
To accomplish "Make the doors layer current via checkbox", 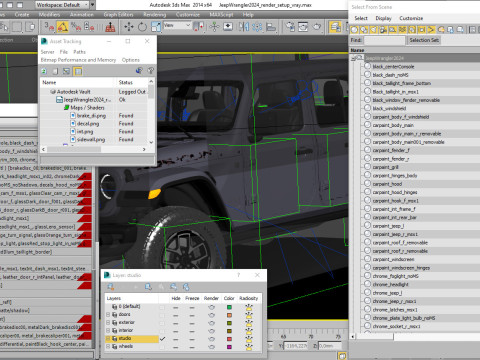I will 162,315.
